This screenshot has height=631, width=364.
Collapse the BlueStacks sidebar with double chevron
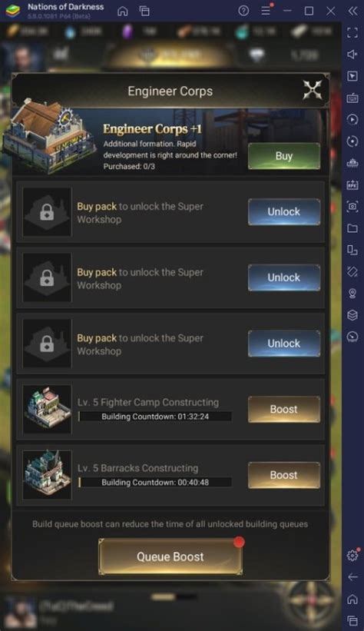[352, 11]
